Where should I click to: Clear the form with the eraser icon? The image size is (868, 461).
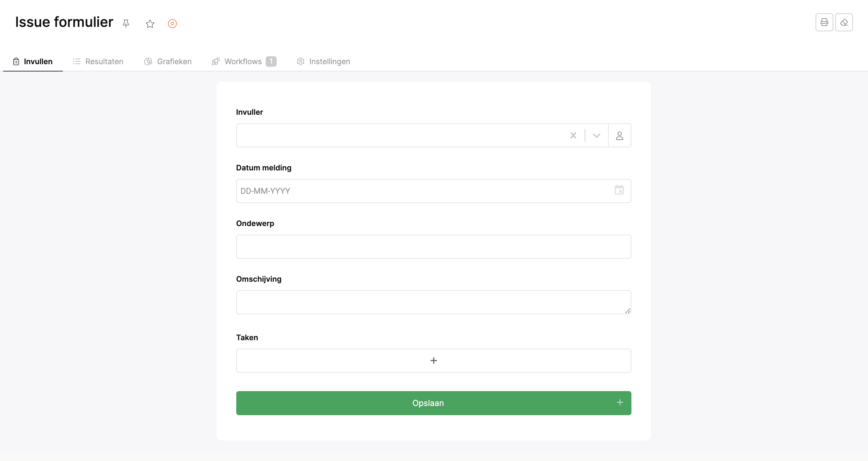pos(844,22)
